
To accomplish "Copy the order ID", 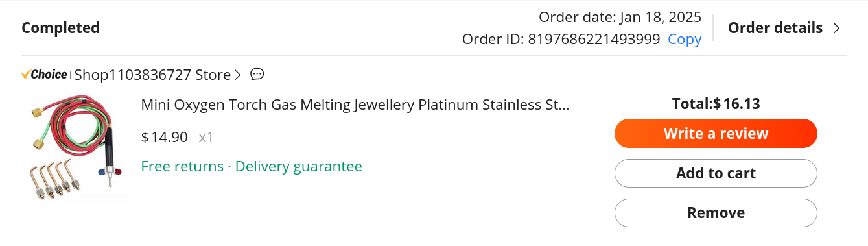I will pyautogui.click(x=685, y=39).
